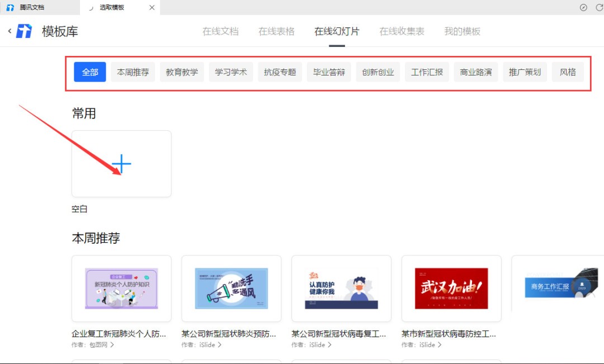Open the 在线文档 section
The width and height of the screenshot is (604, 364).
click(x=220, y=32)
